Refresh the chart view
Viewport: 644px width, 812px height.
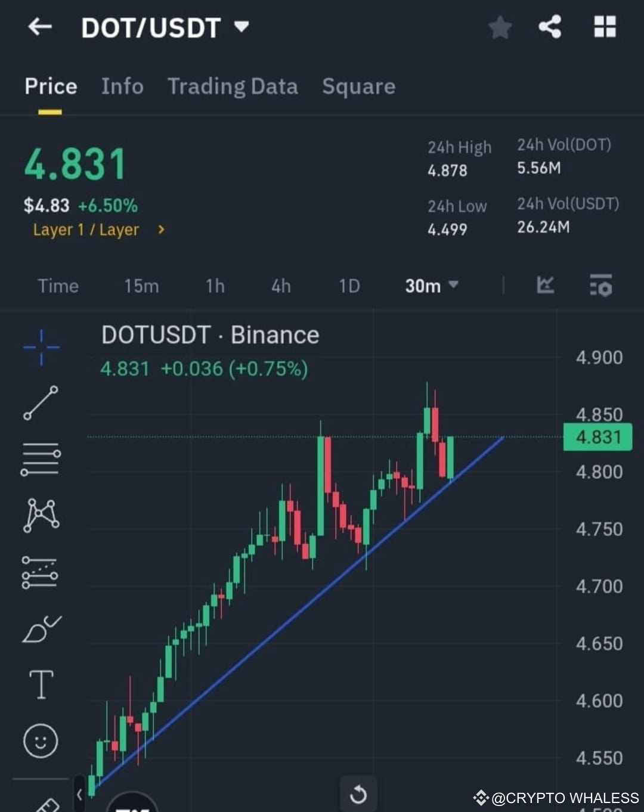coord(358,794)
